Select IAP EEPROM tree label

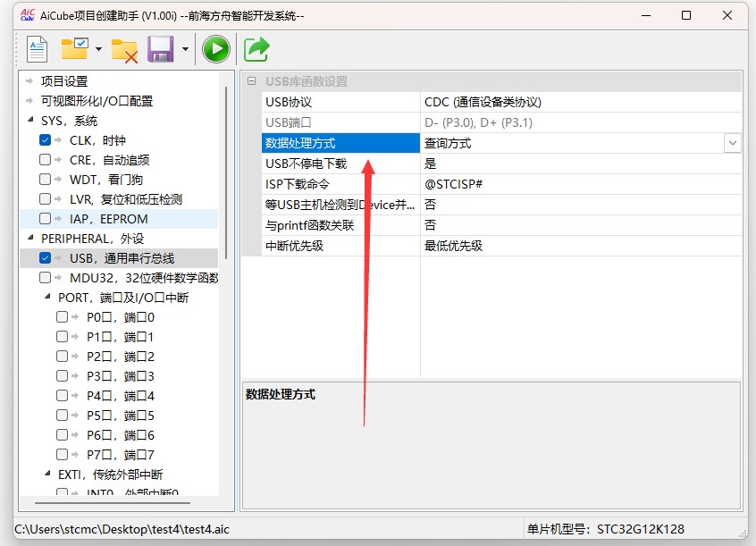click(109, 219)
